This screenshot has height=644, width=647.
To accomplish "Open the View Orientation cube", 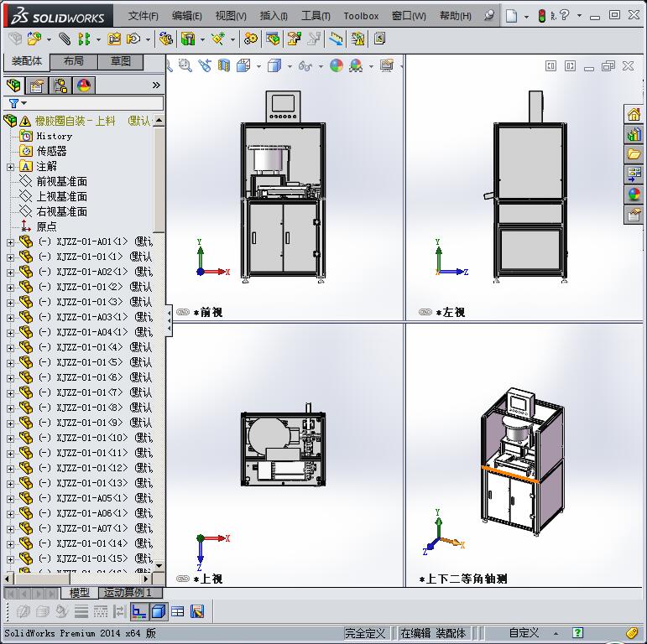I will tap(243, 65).
